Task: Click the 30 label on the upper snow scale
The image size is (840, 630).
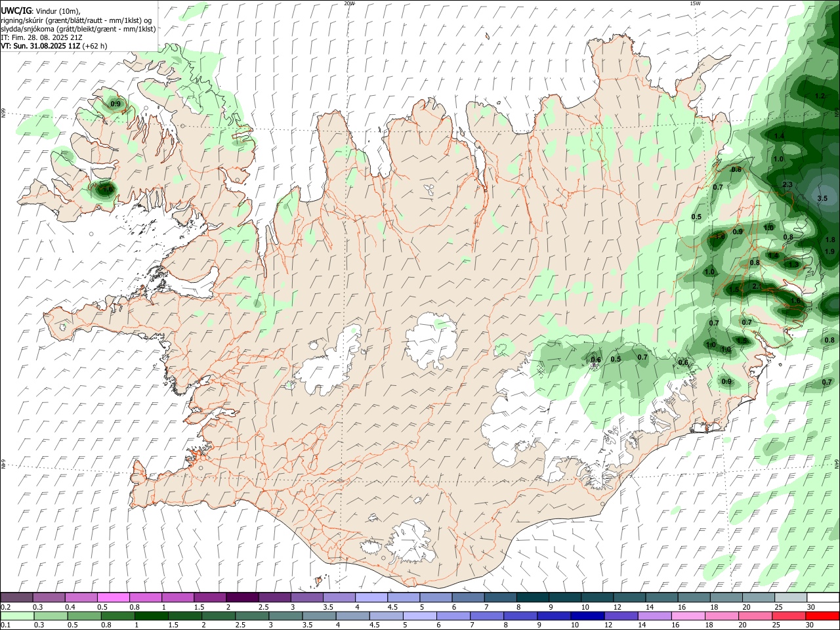Action: [x=811, y=607]
